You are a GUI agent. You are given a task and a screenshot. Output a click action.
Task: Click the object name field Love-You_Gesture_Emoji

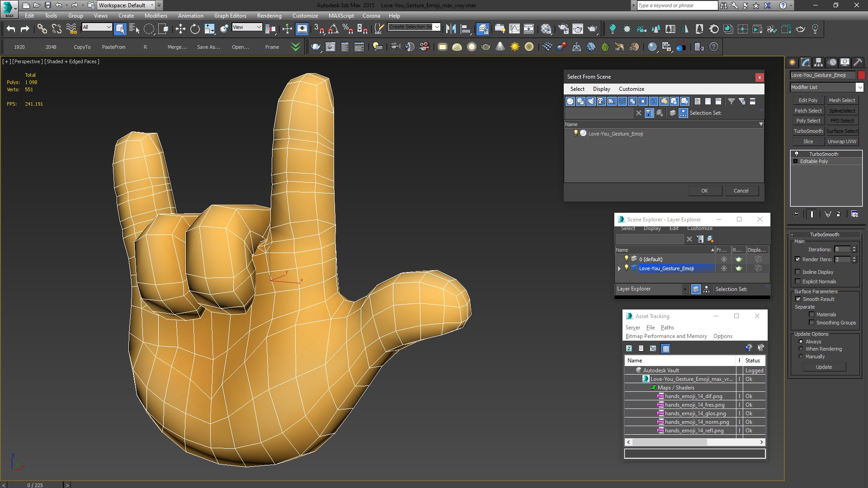tap(822, 75)
